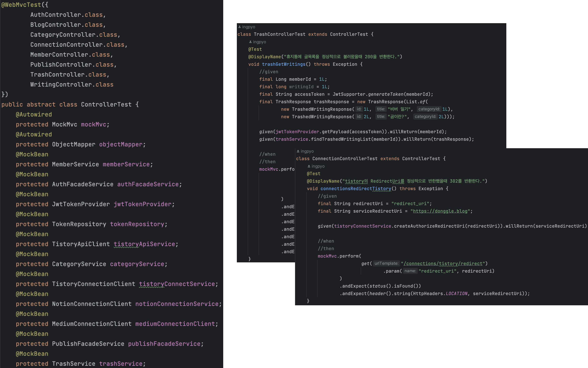Click the authFacadeService field name
Image resolution: width=588 pixels, height=368 pixels.
[148, 185]
